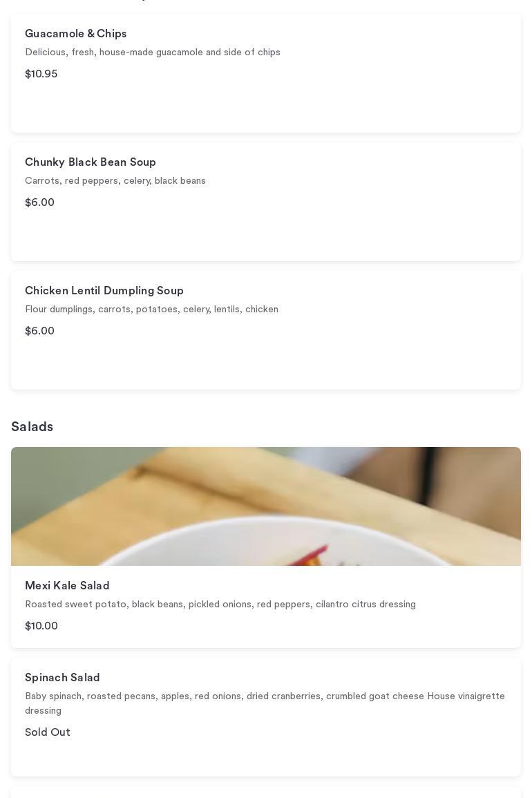Click the Salads section heading
Image resolution: width=532 pixels, height=798 pixels.
(x=32, y=427)
